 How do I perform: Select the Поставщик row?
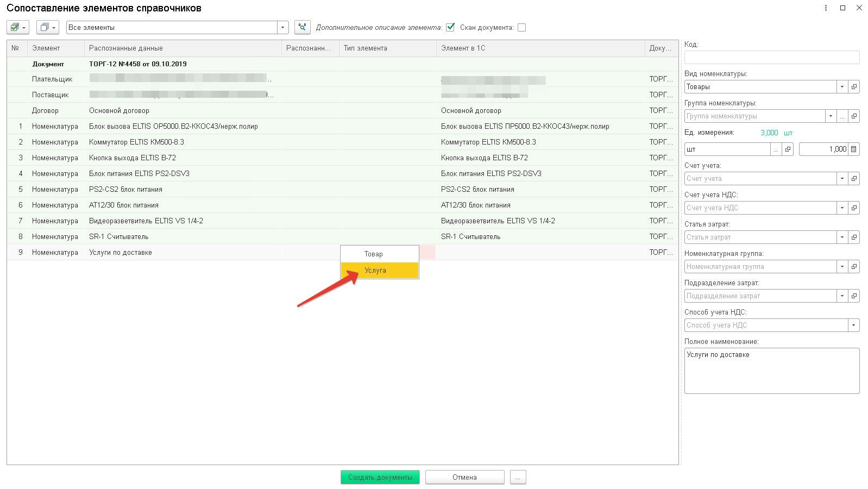click(x=343, y=95)
